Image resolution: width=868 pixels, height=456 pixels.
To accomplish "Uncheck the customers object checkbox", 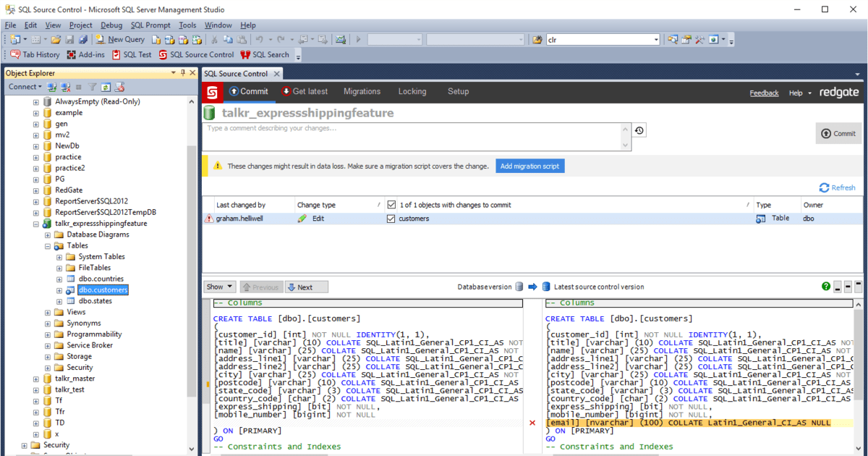I will (x=391, y=219).
